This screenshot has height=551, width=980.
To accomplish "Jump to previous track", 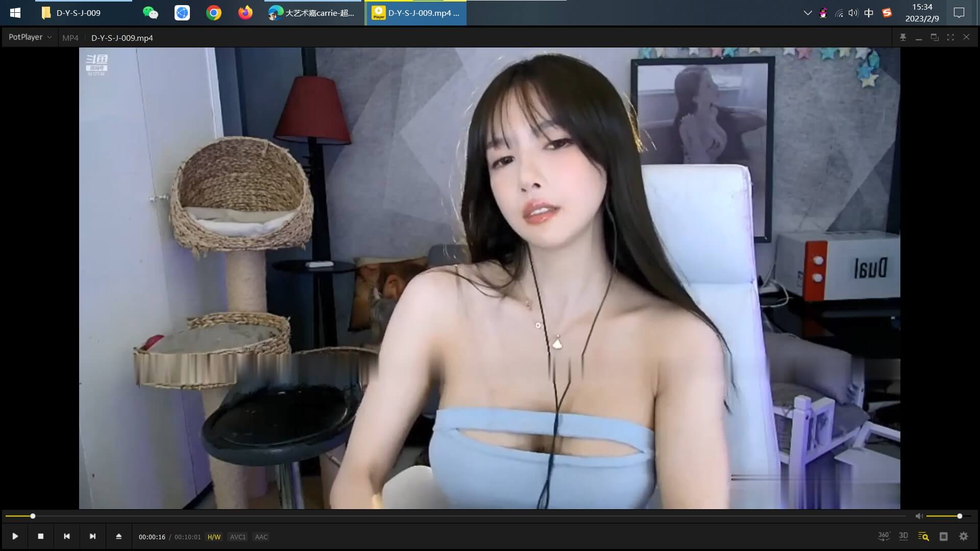I will click(x=66, y=536).
